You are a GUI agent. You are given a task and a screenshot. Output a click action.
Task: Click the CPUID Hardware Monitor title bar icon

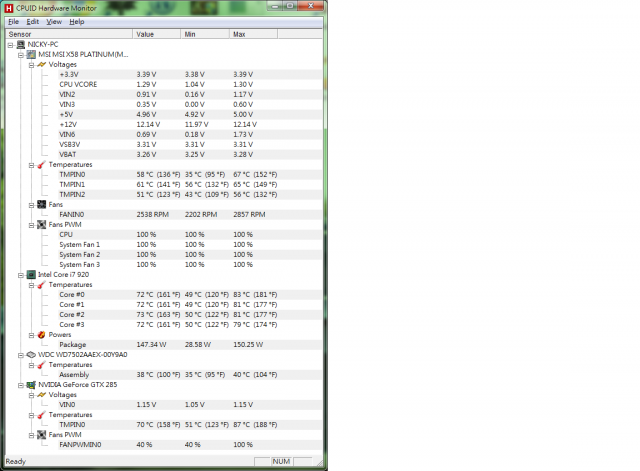coord(9,8)
